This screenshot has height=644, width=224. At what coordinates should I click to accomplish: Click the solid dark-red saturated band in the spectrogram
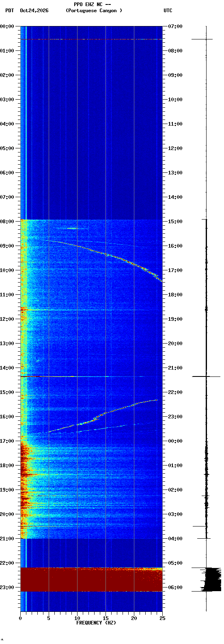pos(91,579)
